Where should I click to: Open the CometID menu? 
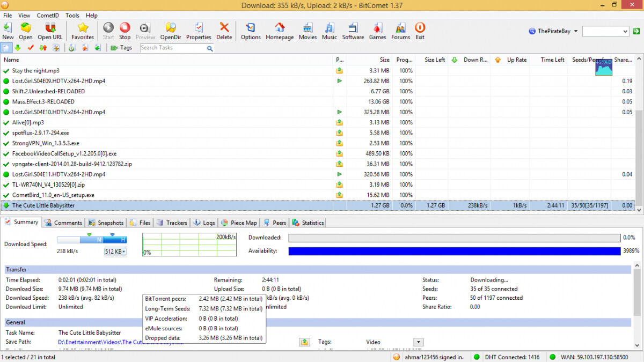pos(48,16)
